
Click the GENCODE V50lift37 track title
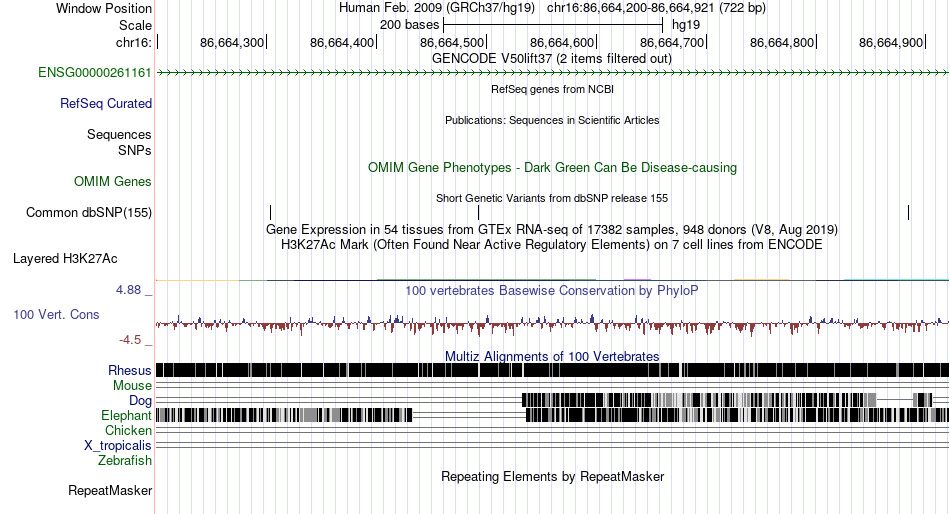552,59
